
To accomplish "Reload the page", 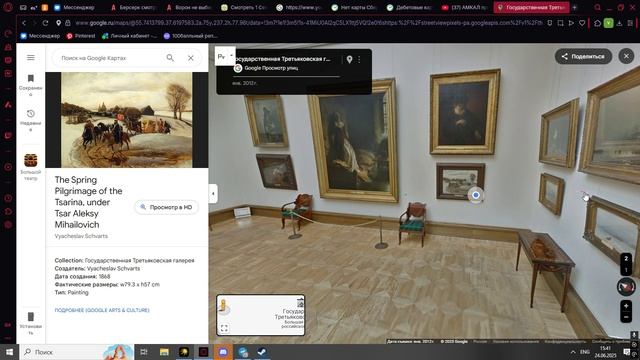I will tap(45, 23).
